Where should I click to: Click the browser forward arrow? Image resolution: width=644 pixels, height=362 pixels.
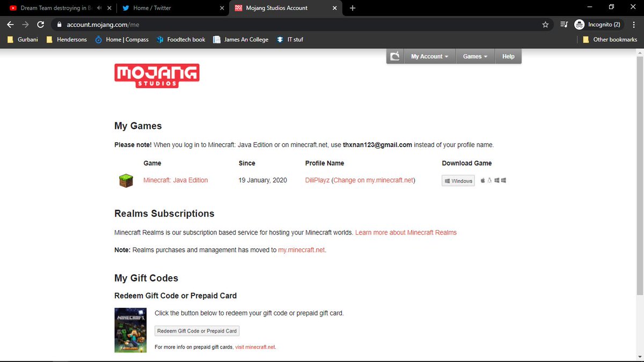(x=25, y=24)
